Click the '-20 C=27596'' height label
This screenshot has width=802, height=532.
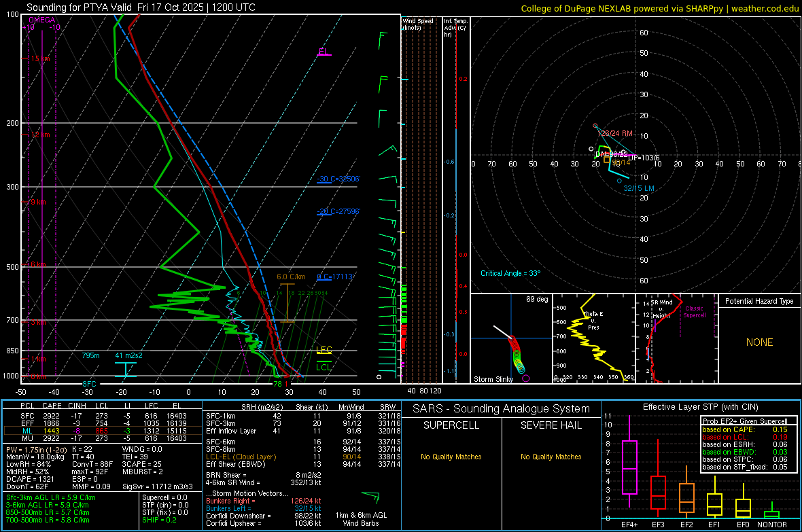click(x=338, y=211)
